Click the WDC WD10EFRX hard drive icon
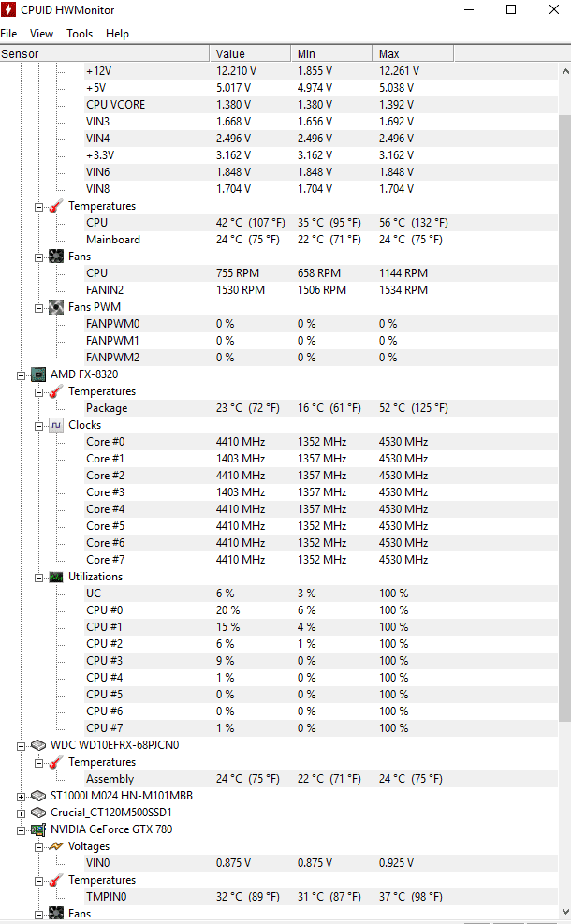The height and width of the screenshot is (924, 571). click(x=38, y=745)
